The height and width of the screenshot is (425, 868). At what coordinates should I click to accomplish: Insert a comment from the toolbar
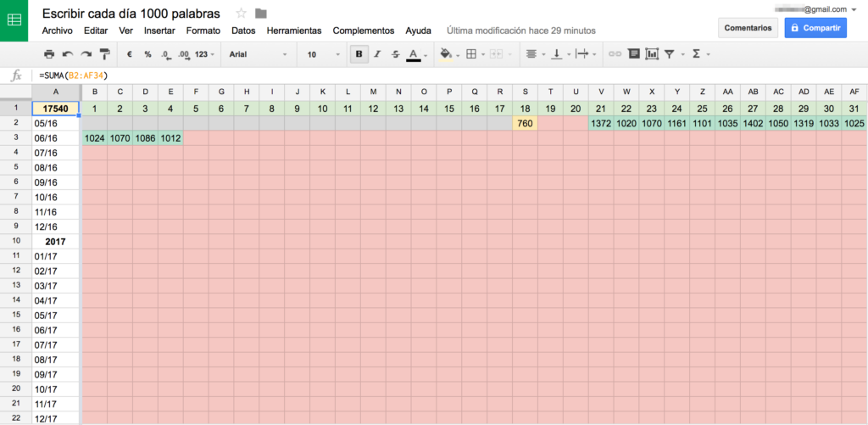[634, 54]
